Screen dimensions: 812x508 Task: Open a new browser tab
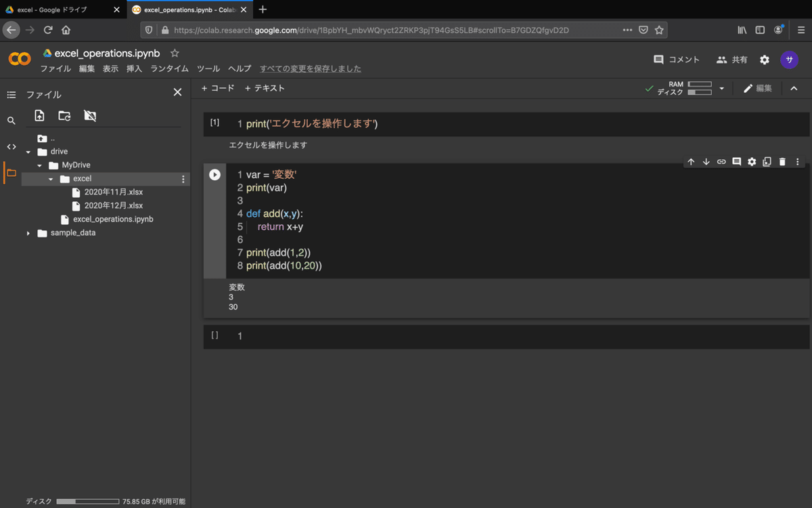pyautogui.click(x=263, y=9)
